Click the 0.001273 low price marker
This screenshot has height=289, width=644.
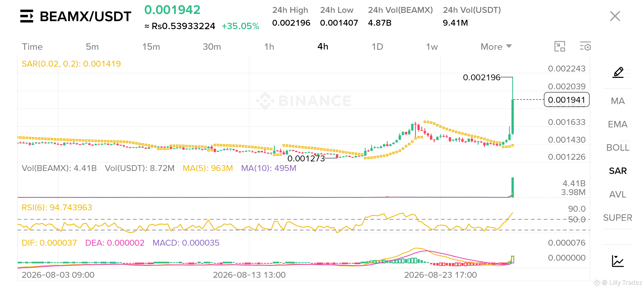pos(306,158)
